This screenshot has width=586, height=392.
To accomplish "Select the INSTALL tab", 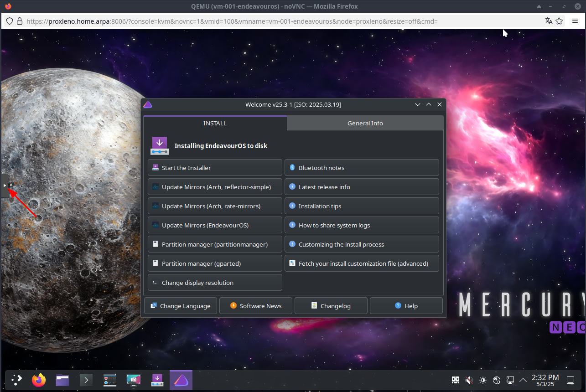I will point(215,123).
